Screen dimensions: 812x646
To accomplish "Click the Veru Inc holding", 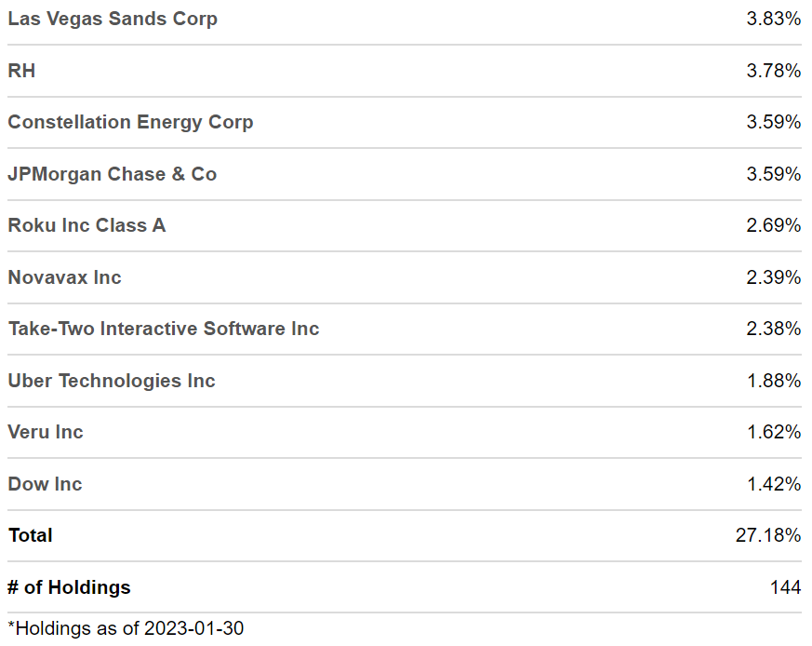I will 46,432.
